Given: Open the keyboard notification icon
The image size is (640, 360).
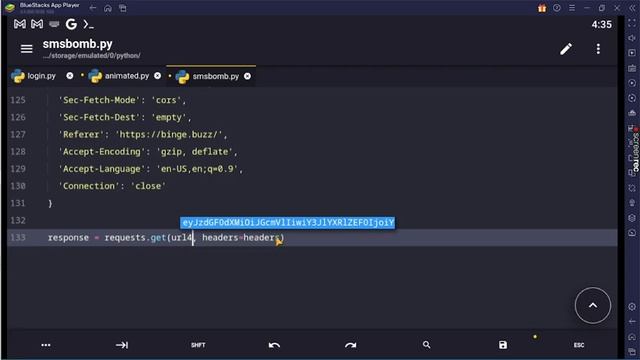Looking at the screenshot, I should click(x=54, y=24).
